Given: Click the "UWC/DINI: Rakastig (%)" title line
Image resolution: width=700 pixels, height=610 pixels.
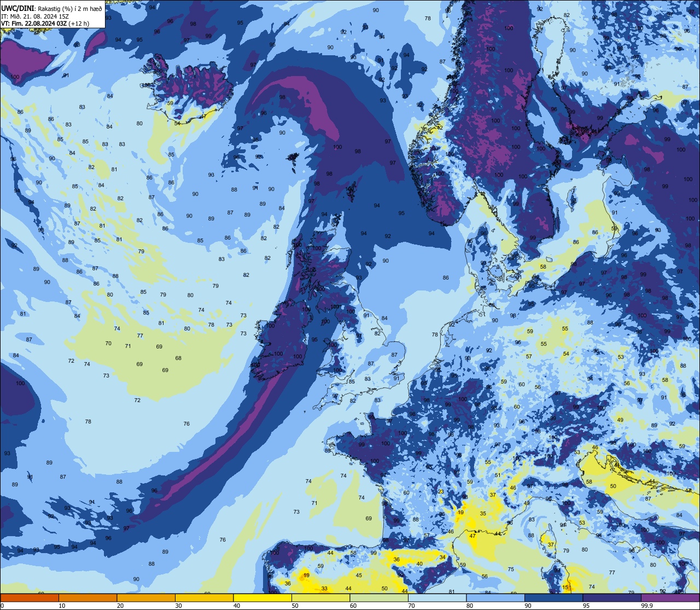Looking at the screenshot, I should [x=51, y=8].
